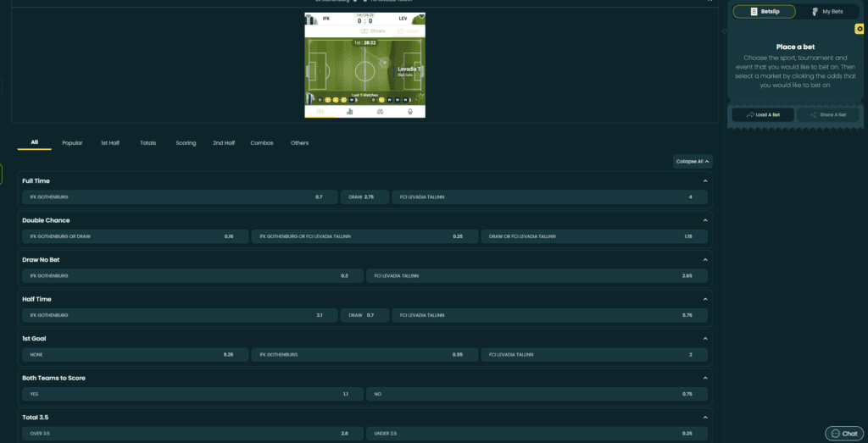868x443 pixels.
Task: Click the Collapse All button
Action: (x=693, y=162)
